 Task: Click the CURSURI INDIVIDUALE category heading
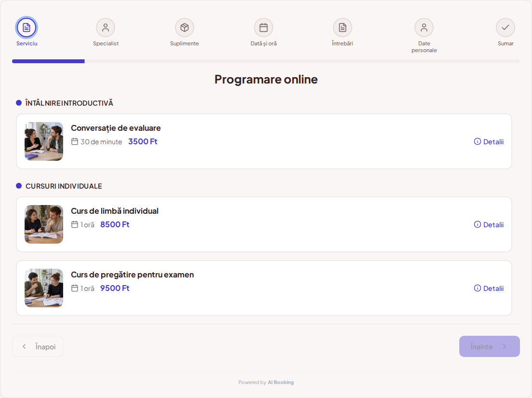(x=64, y=186)
